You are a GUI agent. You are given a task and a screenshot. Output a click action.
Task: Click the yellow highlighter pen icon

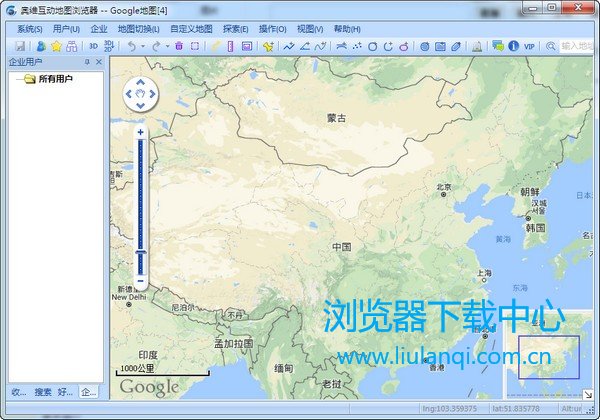pyautogui.click(x=216, y=46)
